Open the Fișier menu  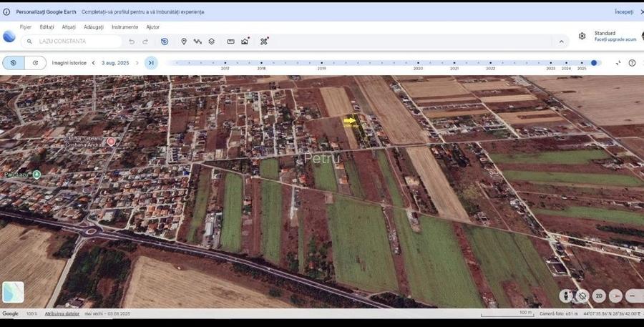coord(26,26)
